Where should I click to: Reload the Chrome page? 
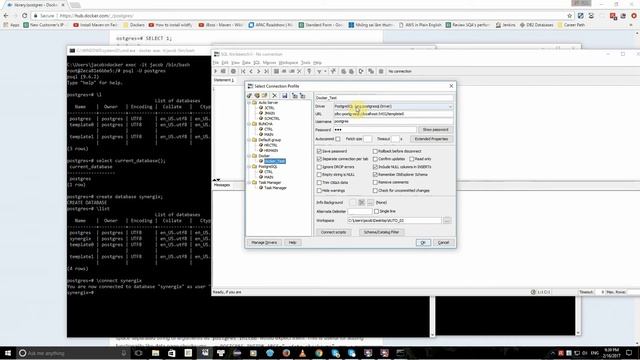[24, 16]
